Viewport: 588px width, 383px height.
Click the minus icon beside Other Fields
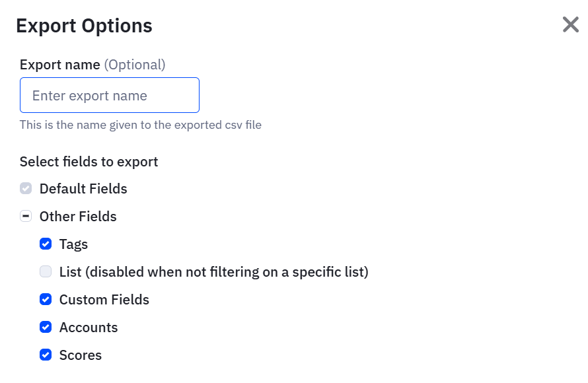(25, 216)
